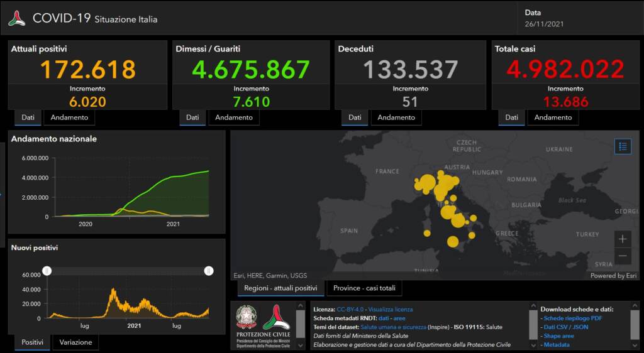Switch to Andamento tab under Attuali positivi
644x353 pixels.
click(x=70, y=117)
